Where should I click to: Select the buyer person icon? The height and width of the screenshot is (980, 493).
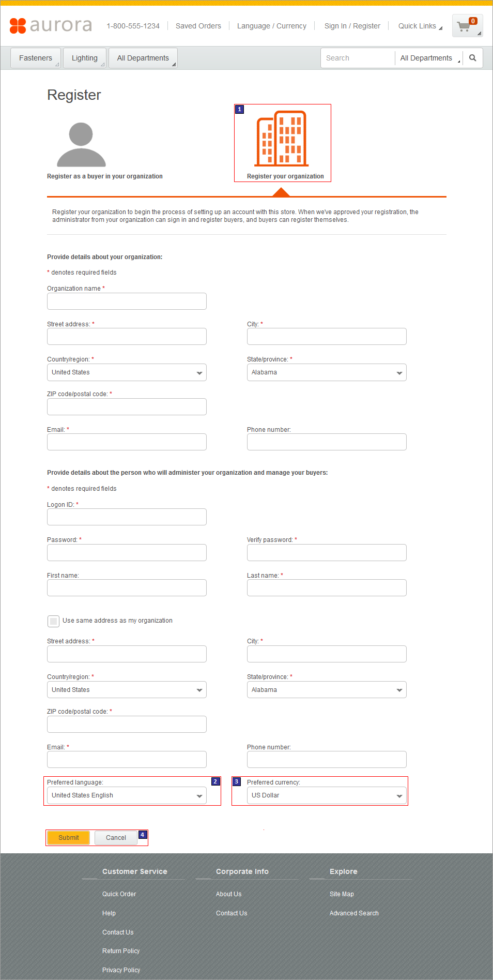pyautogui.click(x=80, y=143)
